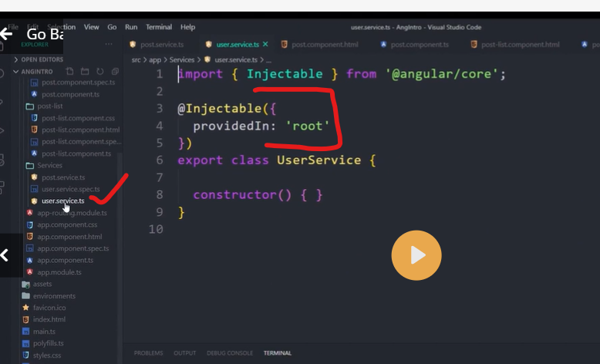Open the favicon.ico file

tap(49, 308)
